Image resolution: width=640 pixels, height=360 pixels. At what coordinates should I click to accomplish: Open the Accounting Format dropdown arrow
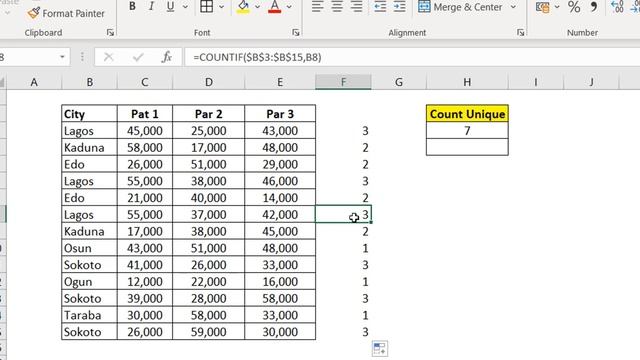click(x=557, y=7)
